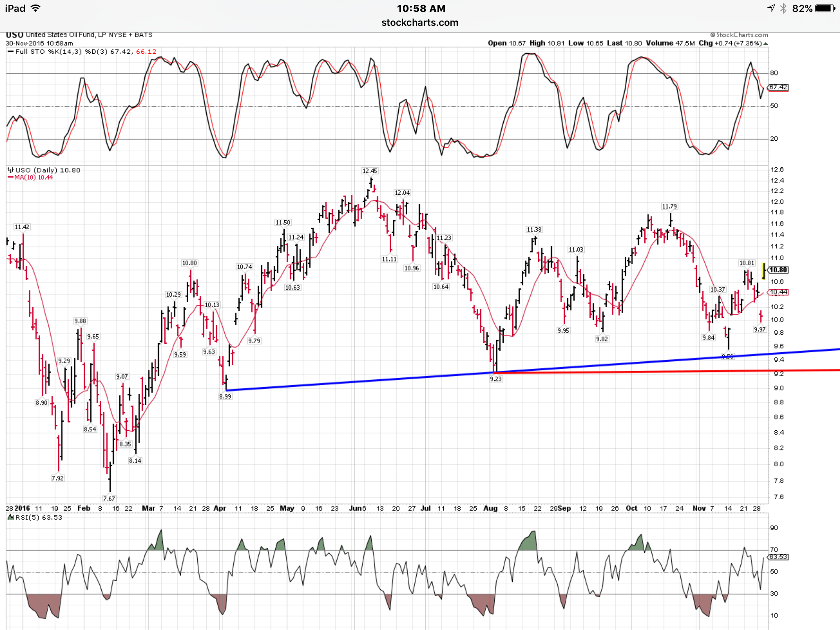Tap the Bluetooth status icon
Screen dimensions: 840x630
click(x=783, y=8)
